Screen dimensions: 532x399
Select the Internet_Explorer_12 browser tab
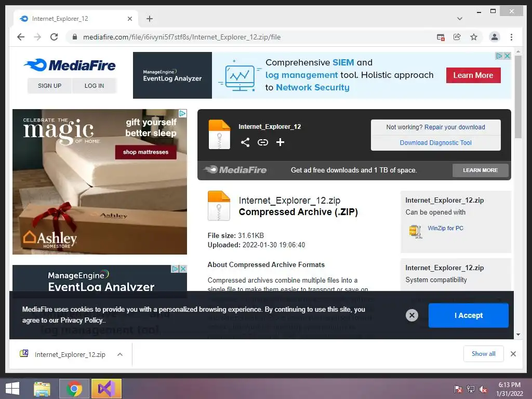[x=75, y=18]
